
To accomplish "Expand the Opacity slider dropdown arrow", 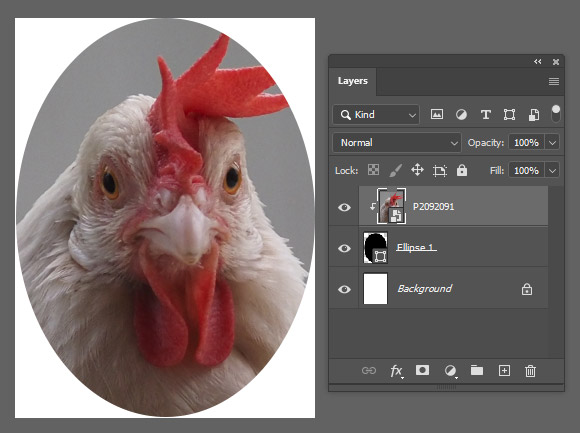I will [552, 143].
